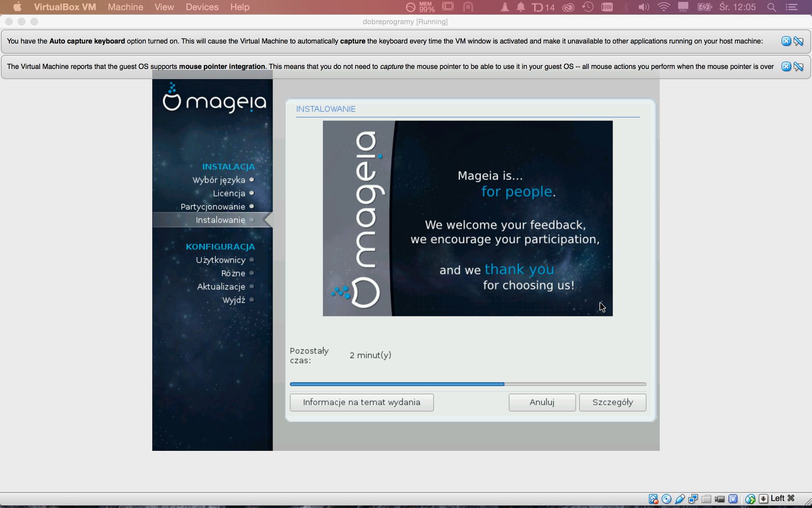This screenshot has width=812, height=508.
Task: Open the Machine menu
Action: tap(126, 7)
